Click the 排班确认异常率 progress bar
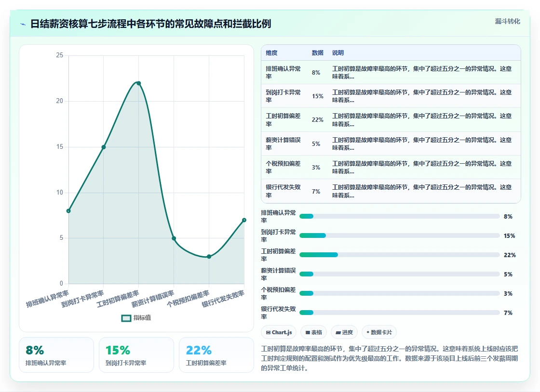 point(400,216)
